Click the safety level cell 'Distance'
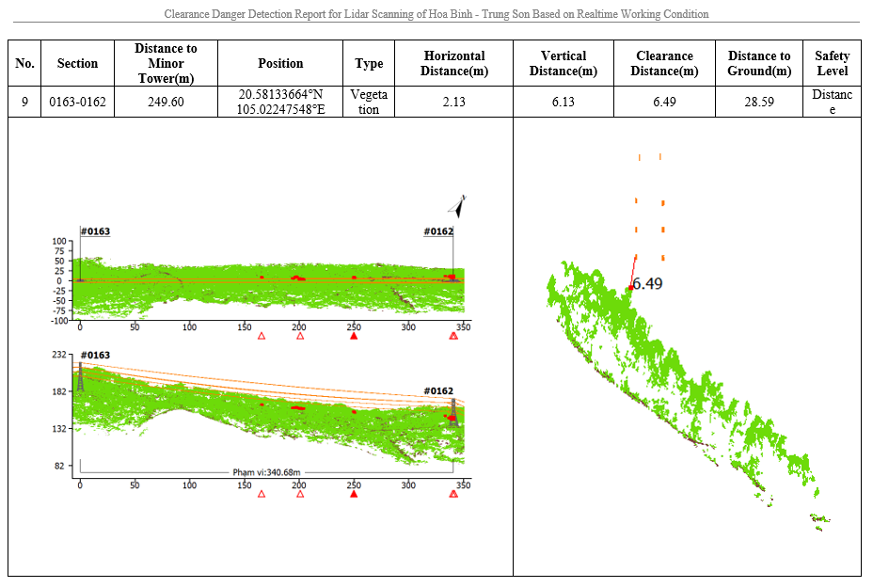This screenshot has width=873, height=588. [832, 102]
